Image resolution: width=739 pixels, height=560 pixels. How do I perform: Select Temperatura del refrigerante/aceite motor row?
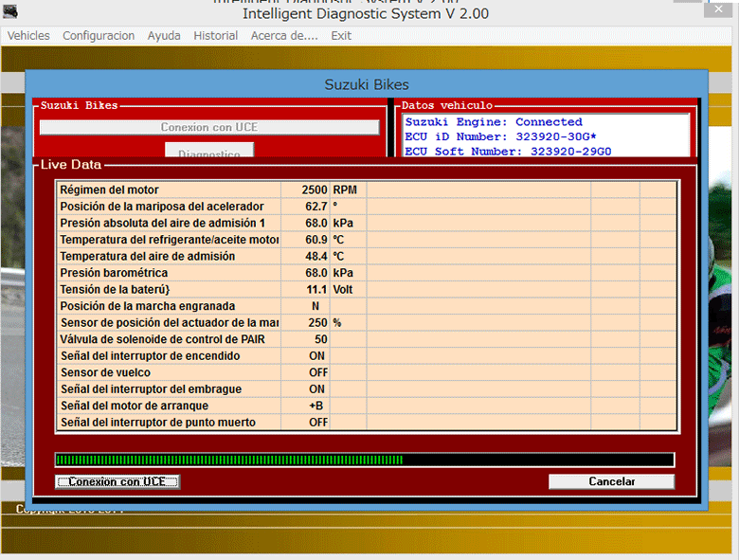coord(367,240)
